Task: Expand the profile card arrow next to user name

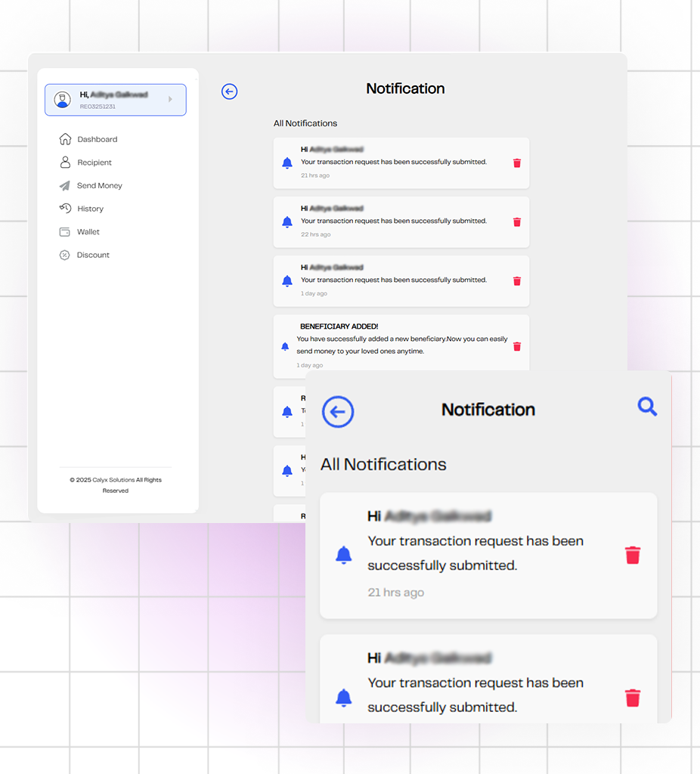Action: point(170,99)
